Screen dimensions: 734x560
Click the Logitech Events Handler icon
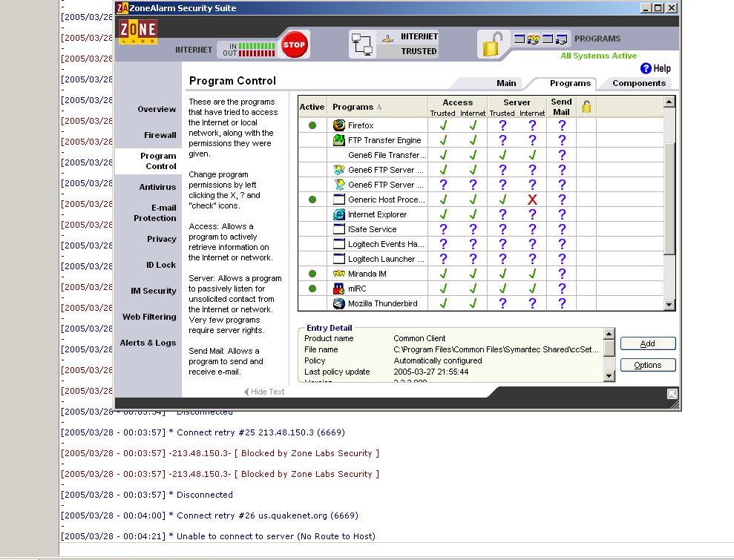click(339, 244)
